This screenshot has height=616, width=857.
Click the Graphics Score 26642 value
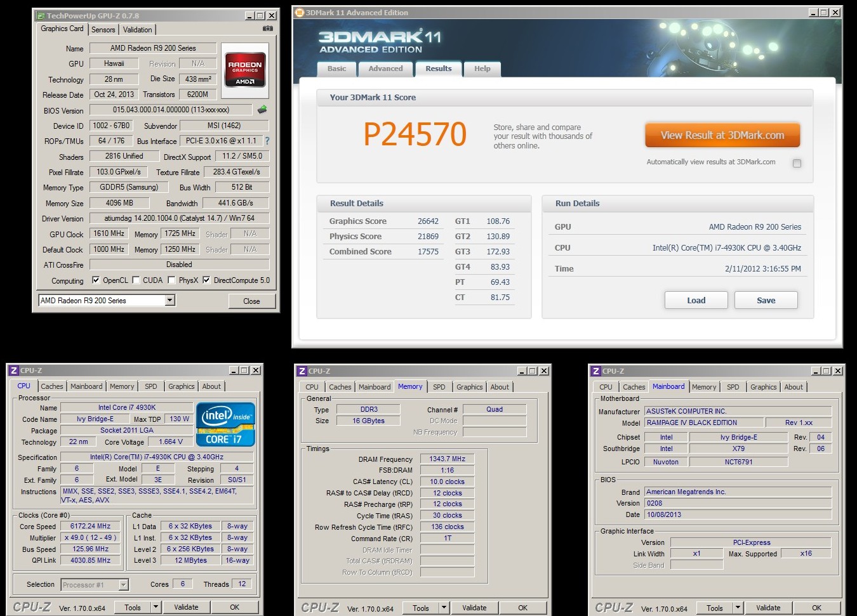coord(428,221)
